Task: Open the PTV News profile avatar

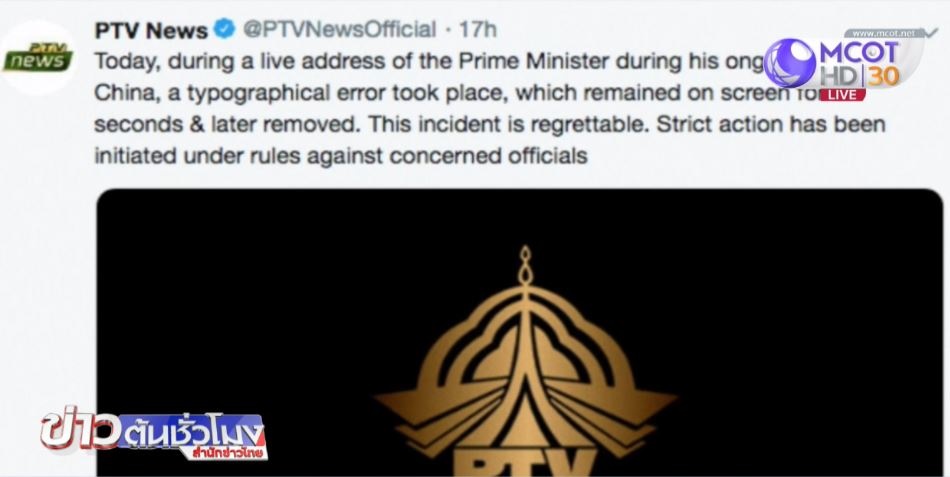Action: coord(38,58)
